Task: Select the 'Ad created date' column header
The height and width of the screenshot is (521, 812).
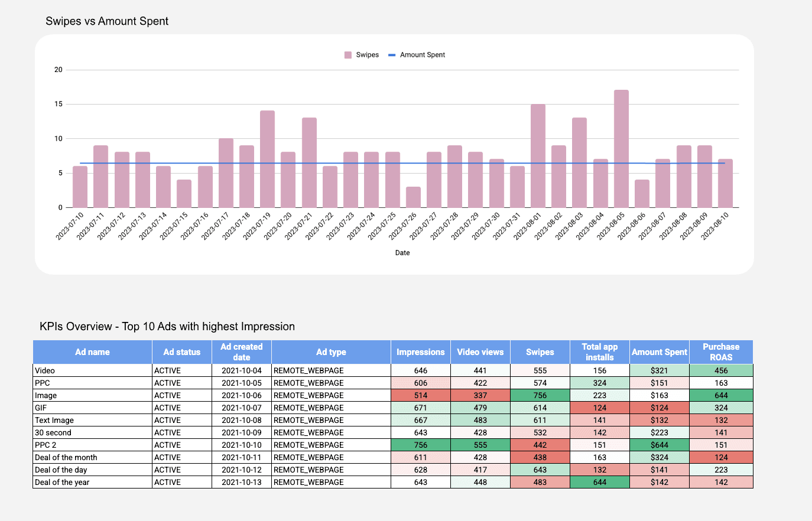Action: (x=241, y=352)
